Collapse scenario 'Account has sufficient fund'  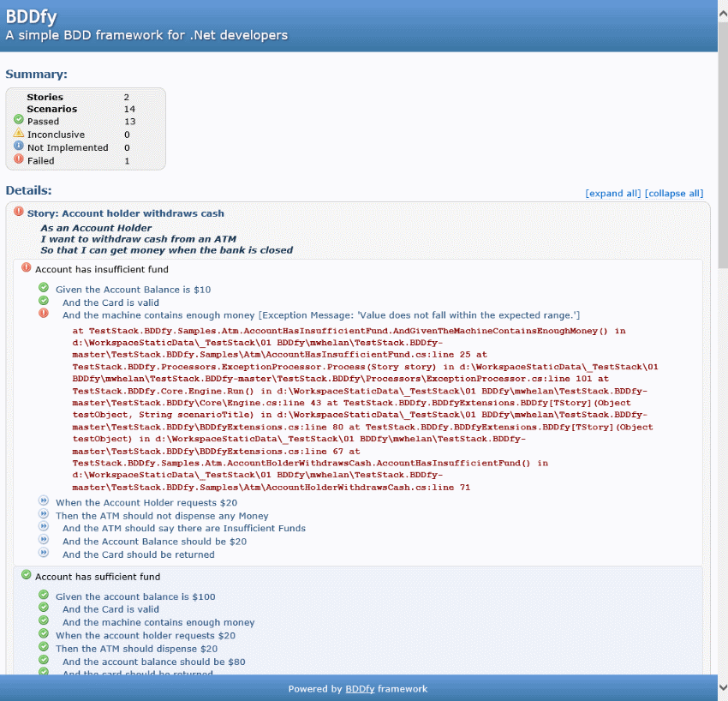click(x=98, y=577)
